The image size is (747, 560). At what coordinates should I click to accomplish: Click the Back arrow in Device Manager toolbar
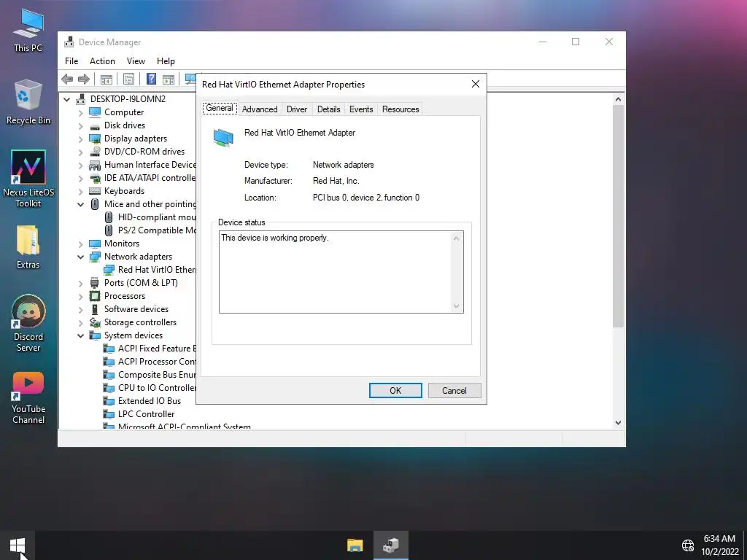point(67,79)
